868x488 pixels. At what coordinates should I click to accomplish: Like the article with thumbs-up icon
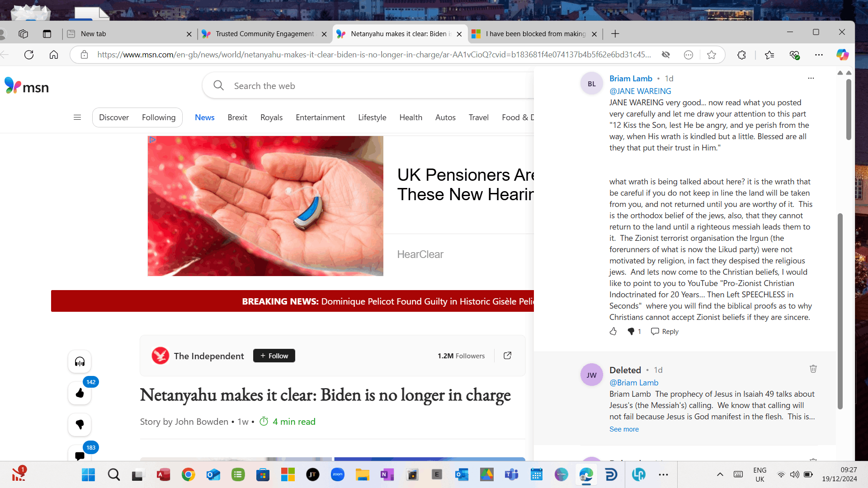point(80,393)
